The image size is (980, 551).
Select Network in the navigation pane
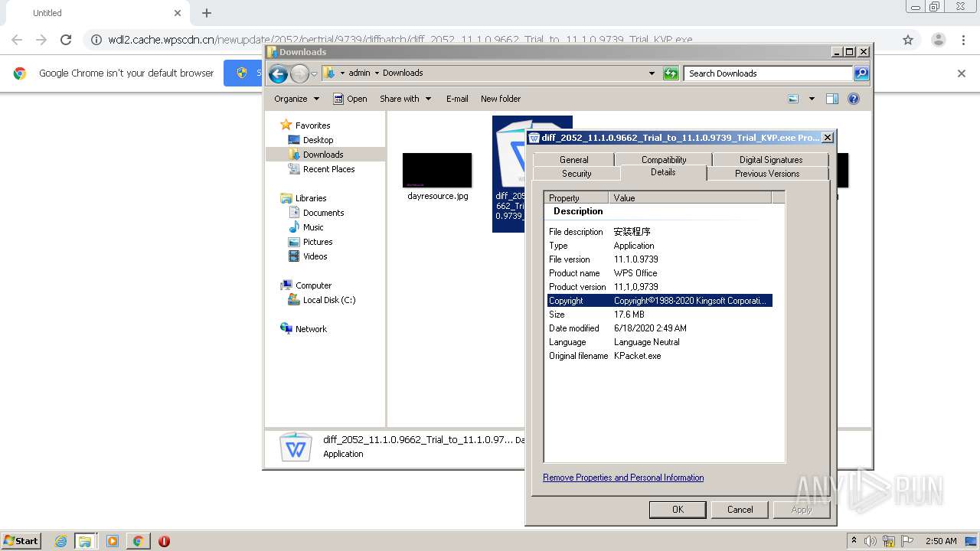click(311, 329)
